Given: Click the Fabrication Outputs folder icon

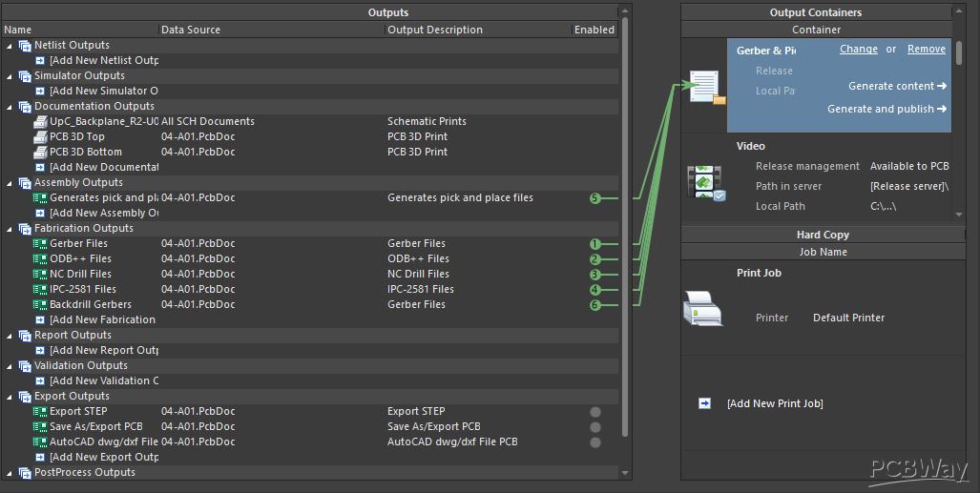Looking at the screenshot, I should (25, 229).
